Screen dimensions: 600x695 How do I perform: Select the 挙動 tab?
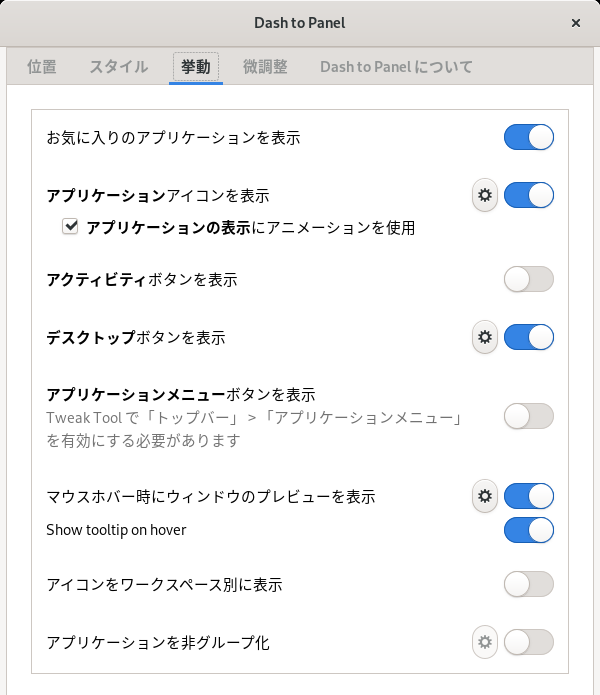pyautogui.click(x=195, y=66)
